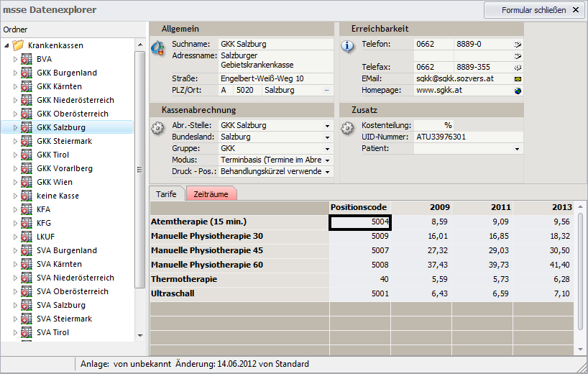Click the Krankenkassen folder icon
Viewport: 588px width, 374px height.
pos(18,45)
